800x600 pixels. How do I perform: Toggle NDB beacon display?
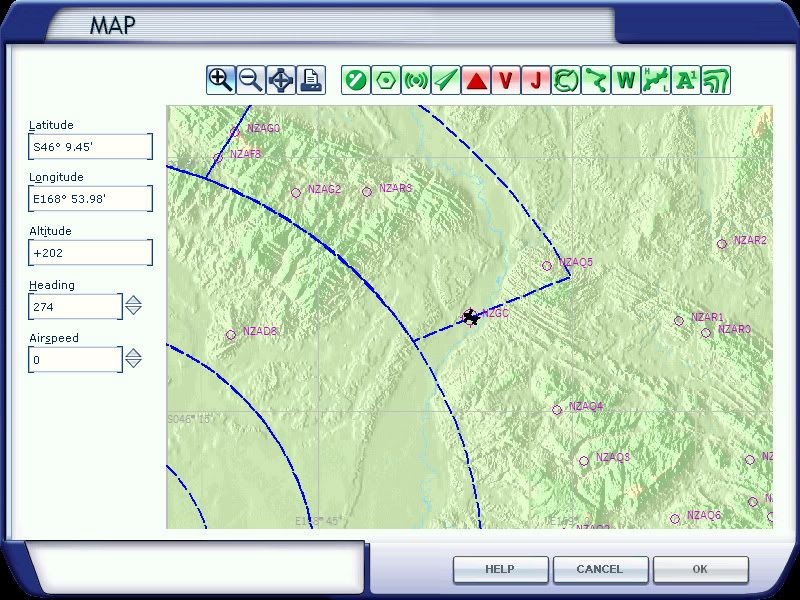tap(415, 80)
